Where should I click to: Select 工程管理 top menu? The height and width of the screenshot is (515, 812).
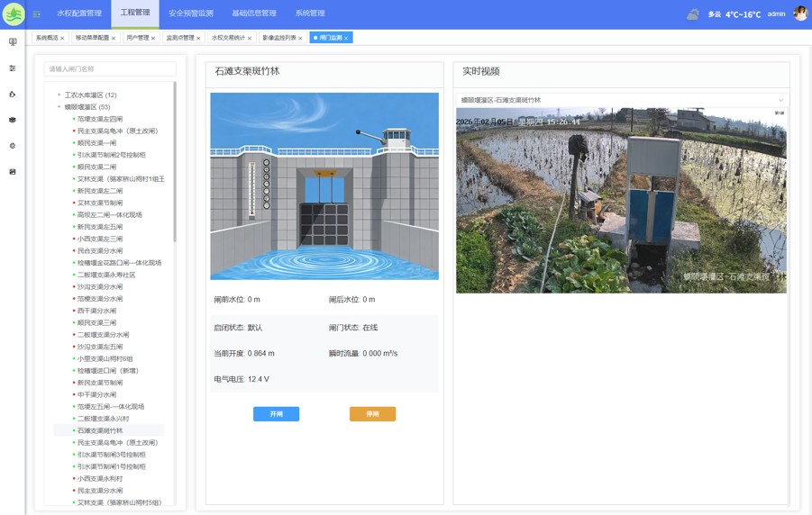coord(135,13)
